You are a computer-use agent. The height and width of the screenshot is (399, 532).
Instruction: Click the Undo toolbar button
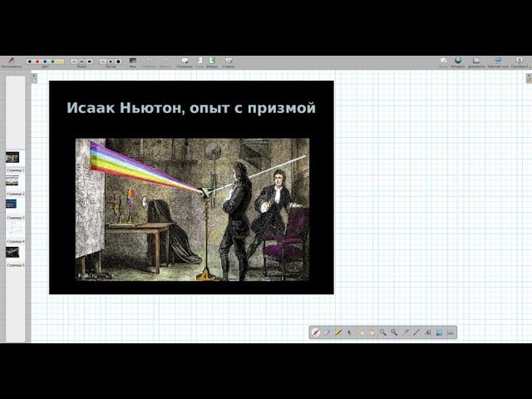point(149,62)
